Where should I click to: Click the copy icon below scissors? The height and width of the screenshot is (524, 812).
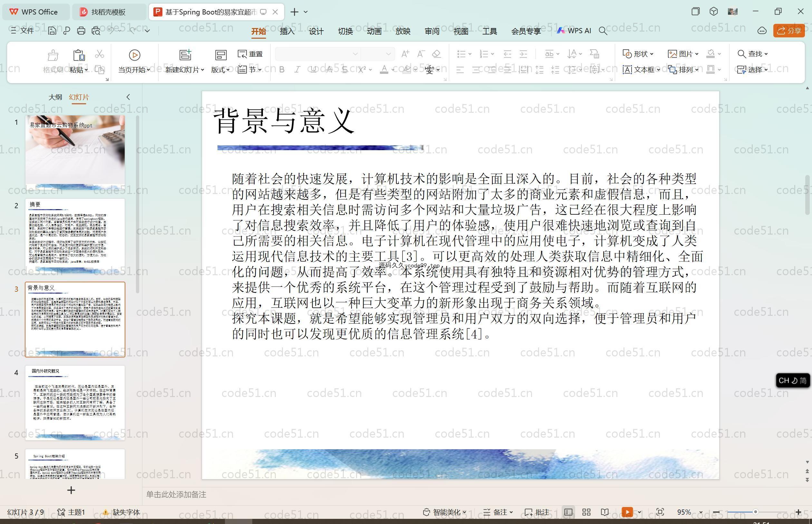coord(100,70)
